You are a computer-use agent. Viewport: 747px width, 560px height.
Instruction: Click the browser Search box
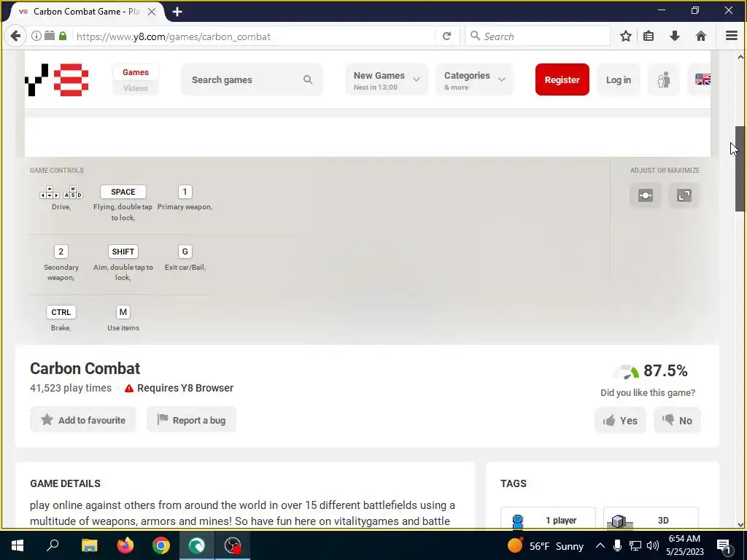click(x=538, y=36)
